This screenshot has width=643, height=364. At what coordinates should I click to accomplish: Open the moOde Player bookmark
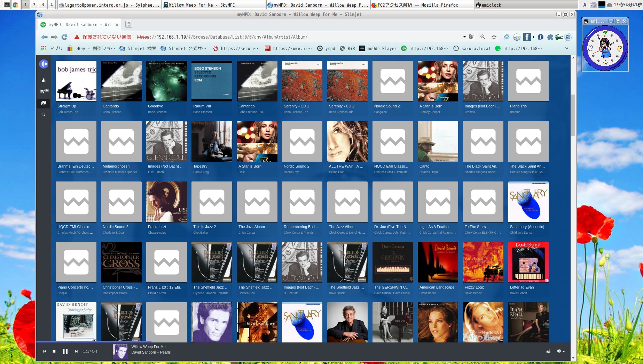(378, 48)
